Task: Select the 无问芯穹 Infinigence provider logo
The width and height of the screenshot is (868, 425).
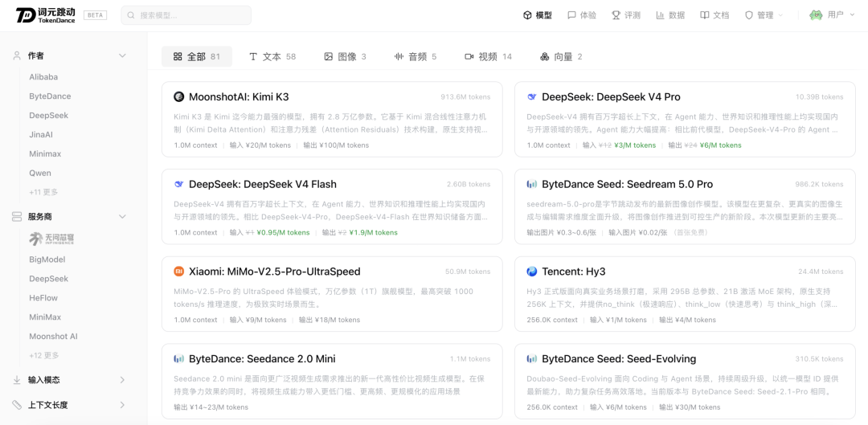Action: tap(52, 239)
